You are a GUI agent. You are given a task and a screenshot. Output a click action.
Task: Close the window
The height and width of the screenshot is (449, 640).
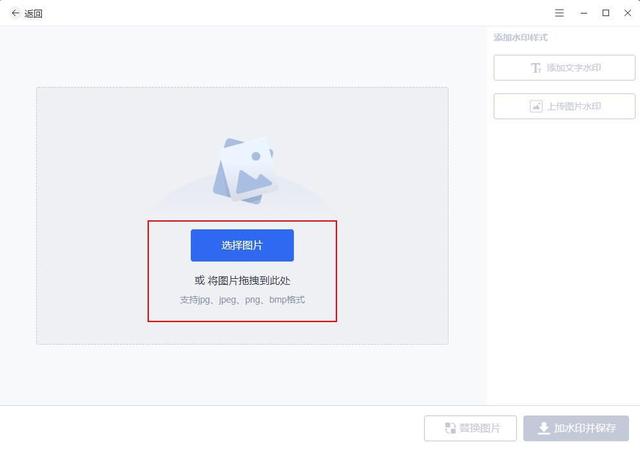628,13
